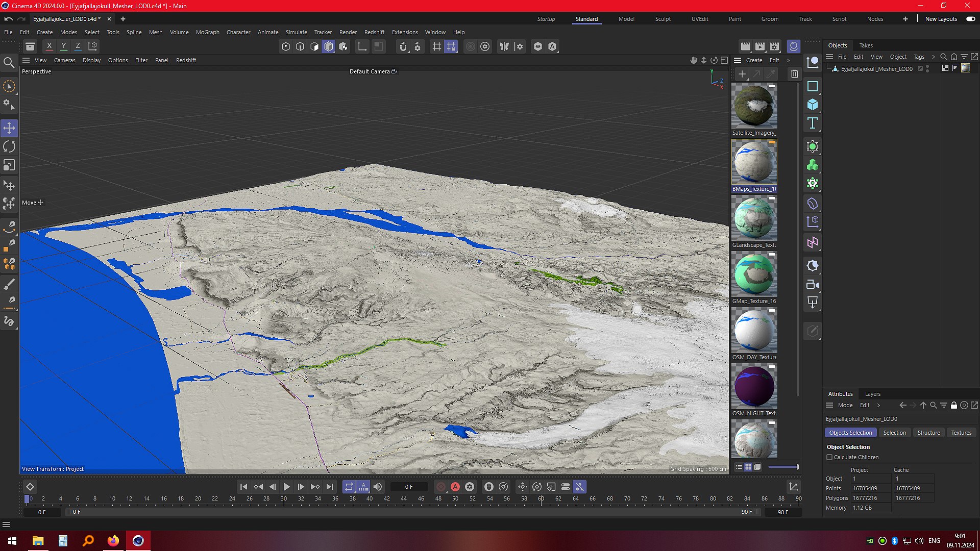Toggle the New Layouts switch
Image resolution: width=980 pixels, height=551 pixels.
tap(971, 19)
